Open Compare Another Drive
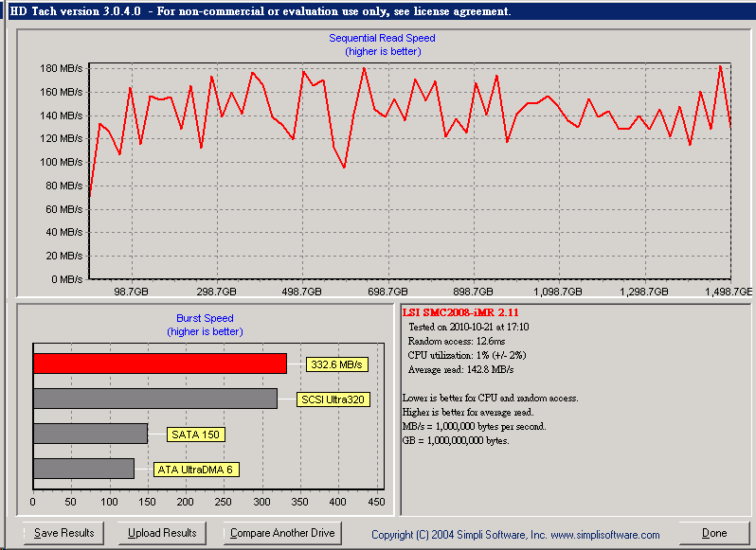 (282, 533)
